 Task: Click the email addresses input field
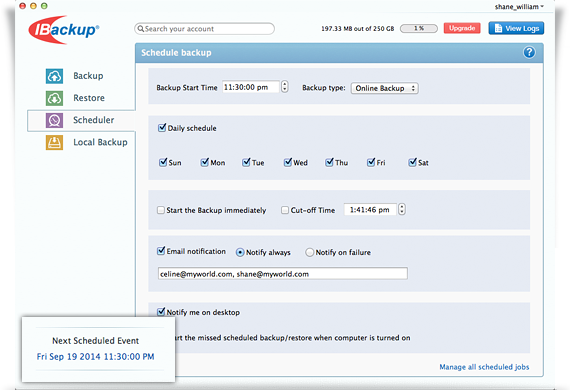pyautogui.click(x=283, y=274)
